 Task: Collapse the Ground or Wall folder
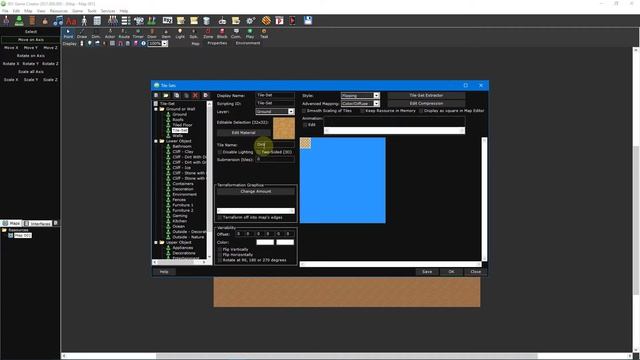coord(156,109)
